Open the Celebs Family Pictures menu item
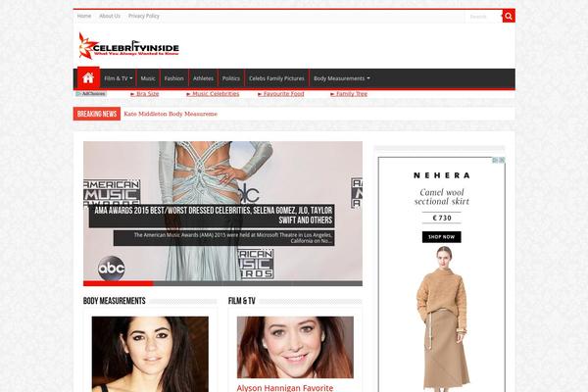The height and width of the screenshot is (392, 588). coord(276,78)
